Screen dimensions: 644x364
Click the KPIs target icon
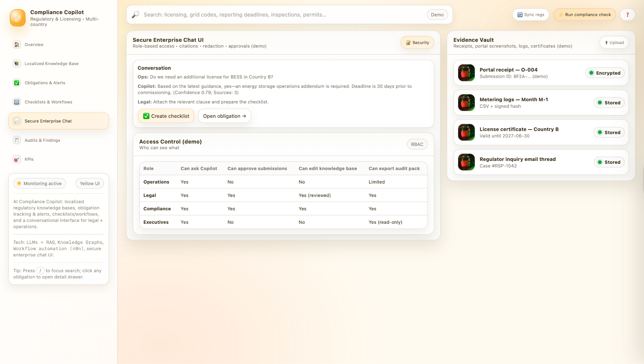pyautogui.click(x=17, y=159)
